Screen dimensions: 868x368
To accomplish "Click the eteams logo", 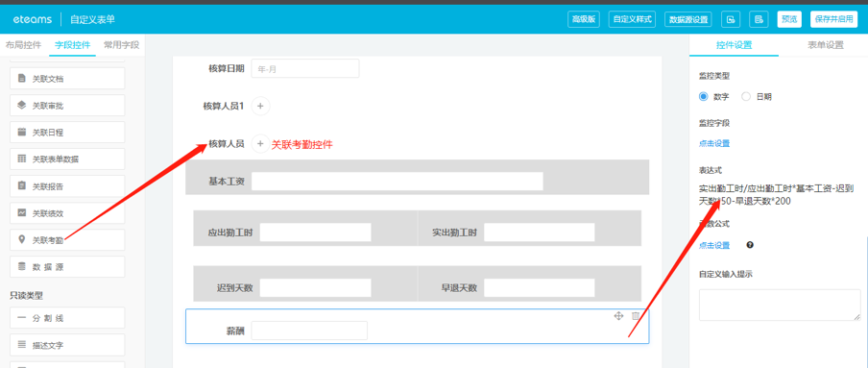I will (32, 19).
